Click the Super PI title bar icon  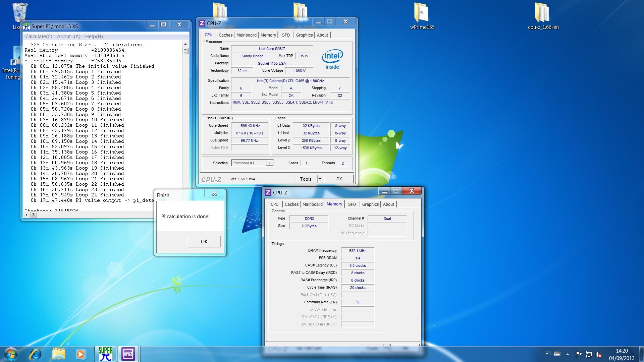tap(26, 26)
